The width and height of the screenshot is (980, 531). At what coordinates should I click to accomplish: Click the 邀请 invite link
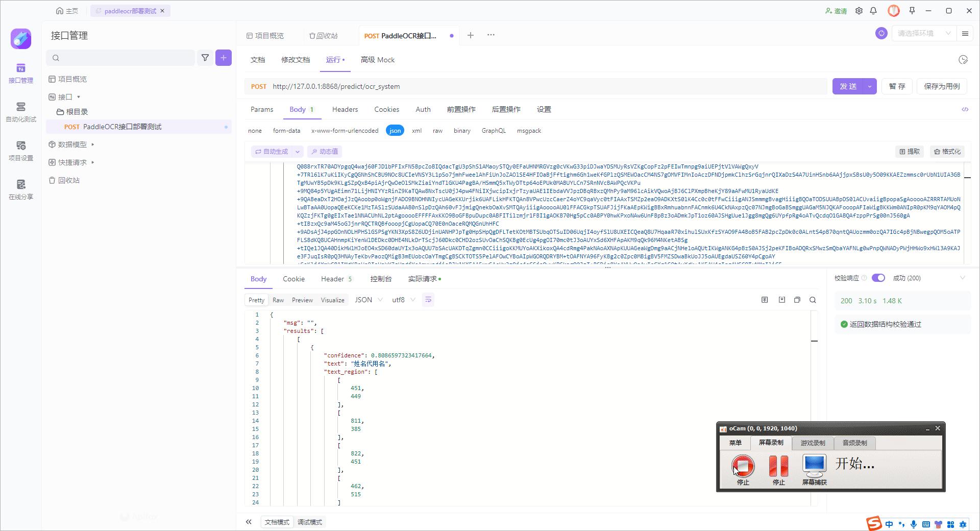(x=836, y=11)
